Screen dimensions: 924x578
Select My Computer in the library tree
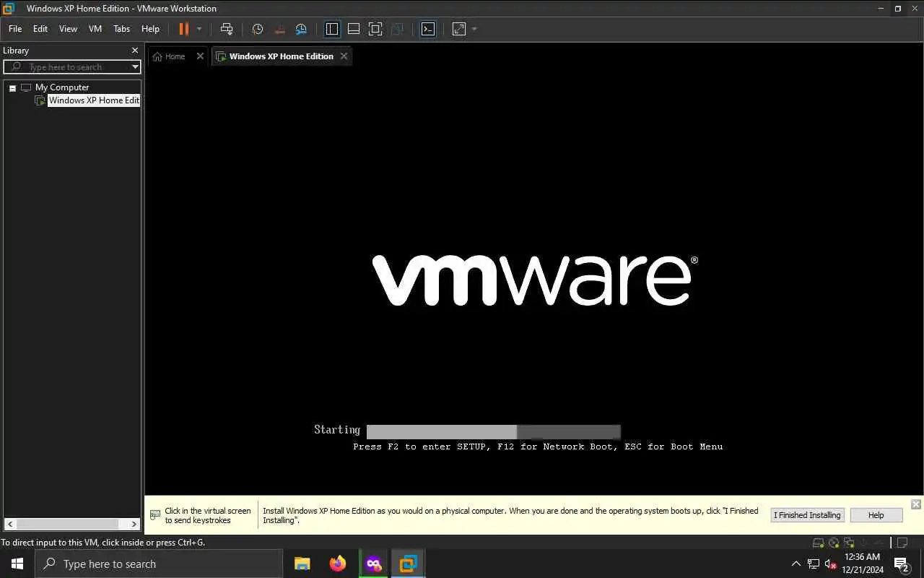click(x=62, y=87)
